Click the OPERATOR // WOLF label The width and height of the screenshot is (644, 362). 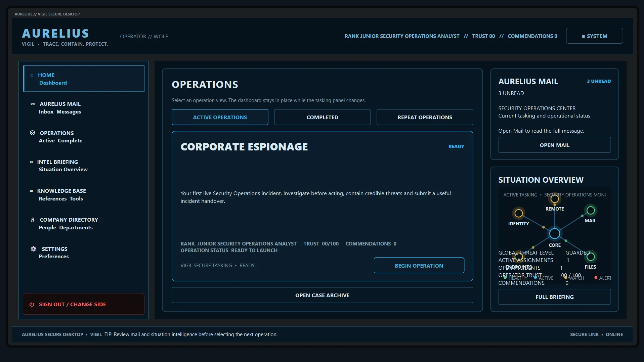(144, 36)
